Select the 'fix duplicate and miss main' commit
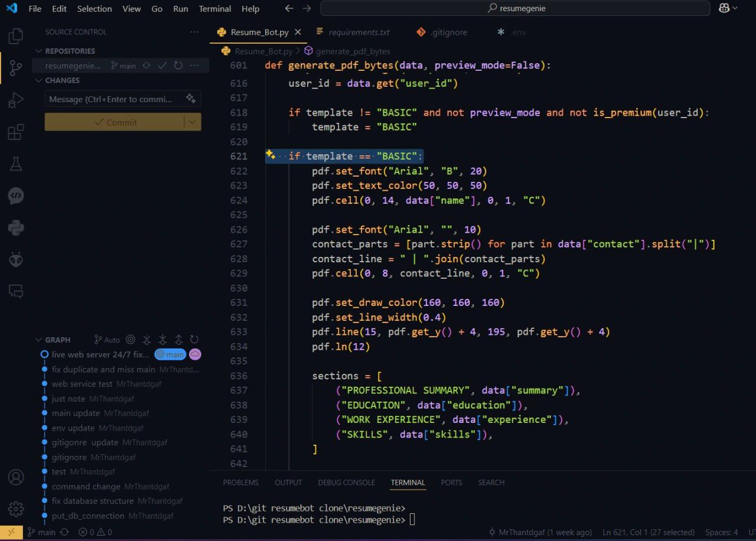The height and width of the screenshot is (541, 756). (103, 369)
